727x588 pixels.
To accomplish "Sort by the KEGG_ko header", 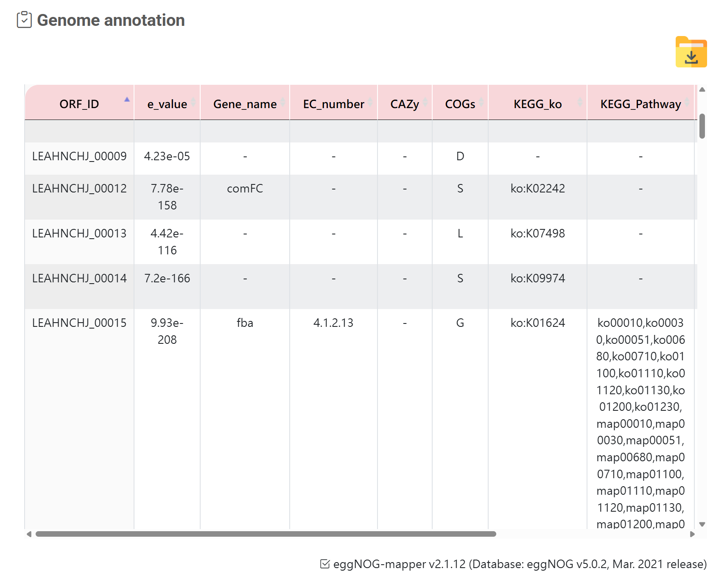I will point(537,104).
